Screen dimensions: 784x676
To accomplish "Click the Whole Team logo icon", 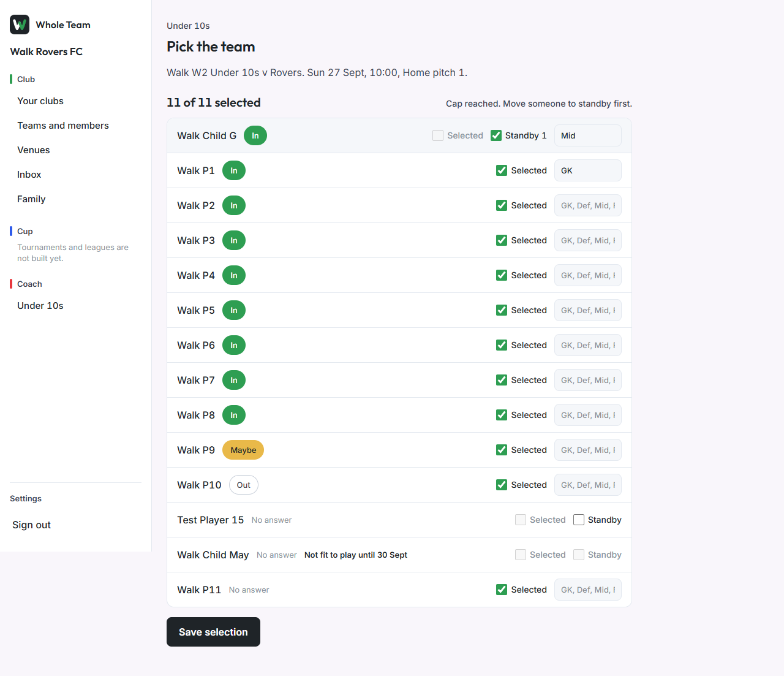I will tap(20, 25).
